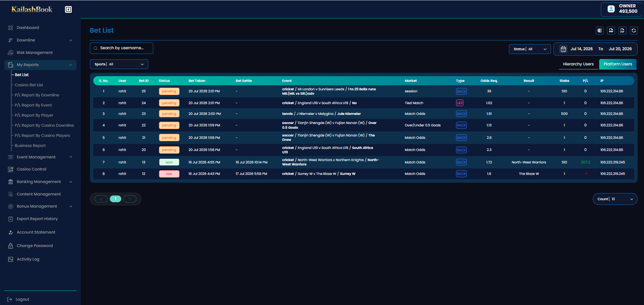Click end date Jul 20, 2026

[620, 49]
